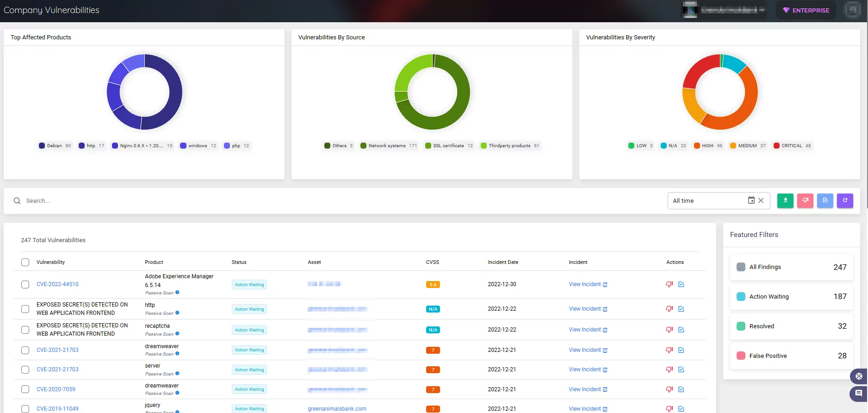Click the info dot beside recaptcha Passive Scan

[x=177, y=333]
